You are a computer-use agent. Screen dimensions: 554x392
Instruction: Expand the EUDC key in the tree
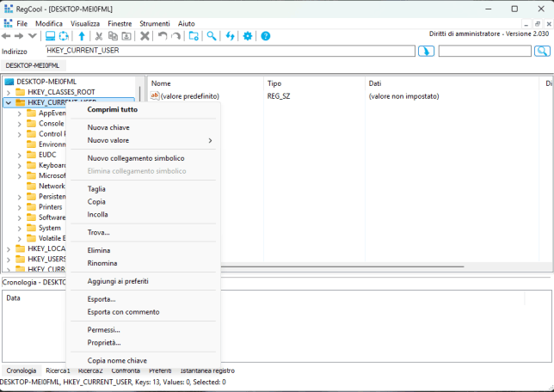pyautogui.click(x=20, y=155)
